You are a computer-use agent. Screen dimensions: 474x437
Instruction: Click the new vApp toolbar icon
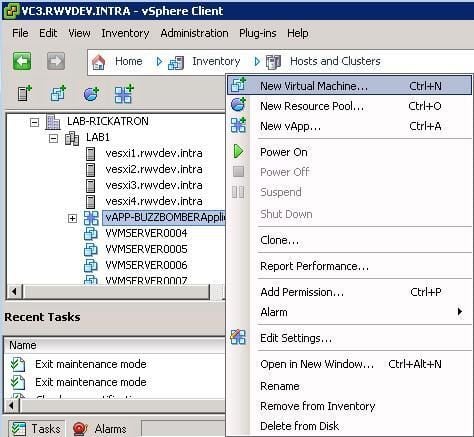coord(124,94)
